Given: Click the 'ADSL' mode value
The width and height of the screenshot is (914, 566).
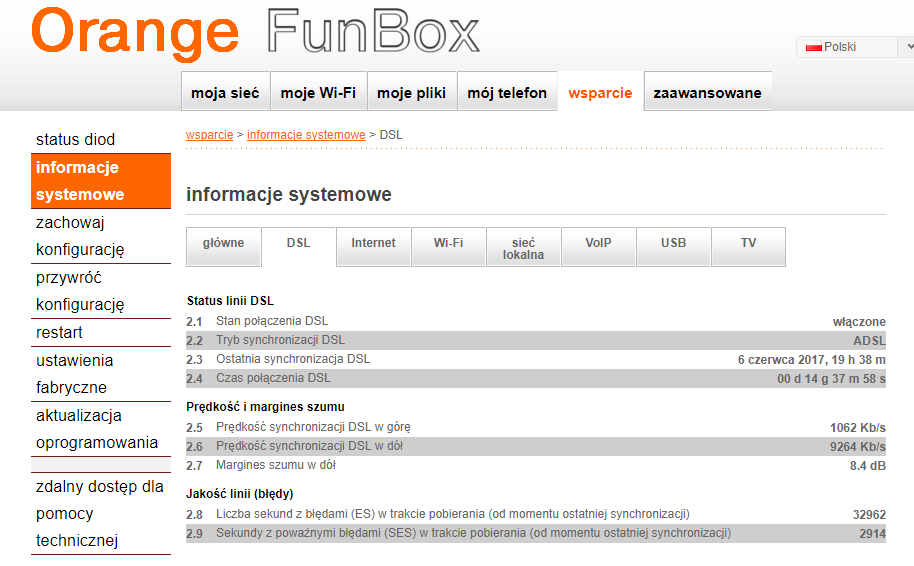Looking at the screenshot, I should point(869,341).
